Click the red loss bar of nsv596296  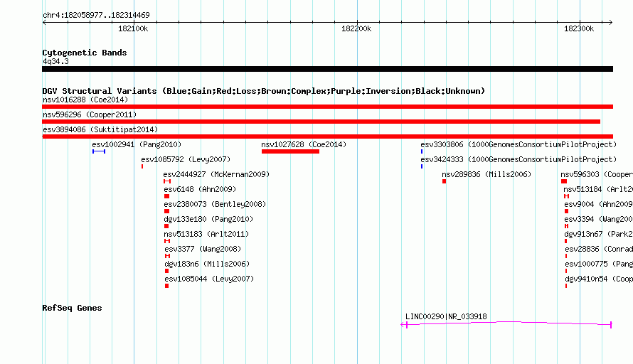click(321, 122)
